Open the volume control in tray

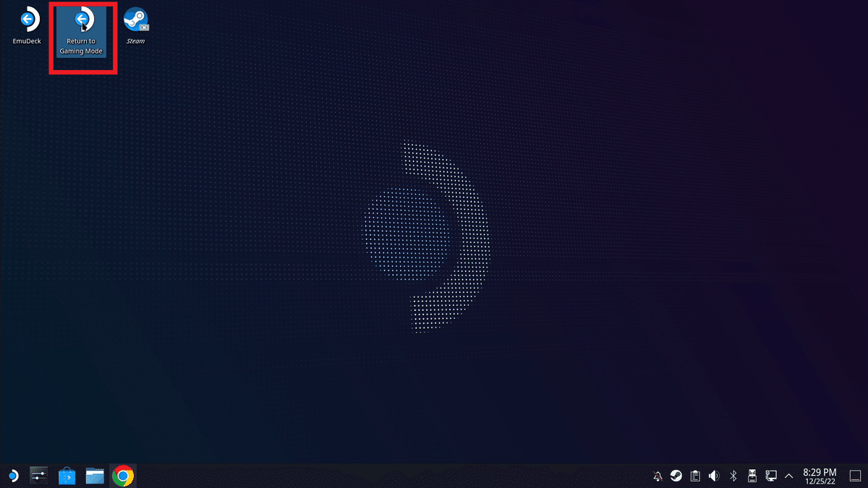(714, 476)
